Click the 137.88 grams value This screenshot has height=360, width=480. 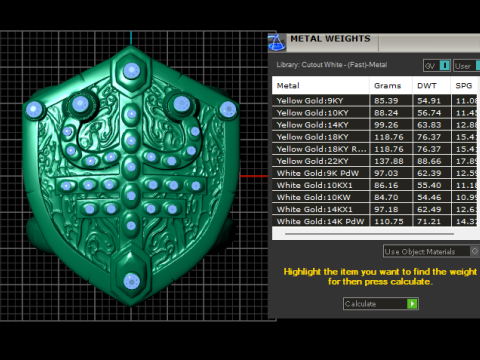[389, 161]
